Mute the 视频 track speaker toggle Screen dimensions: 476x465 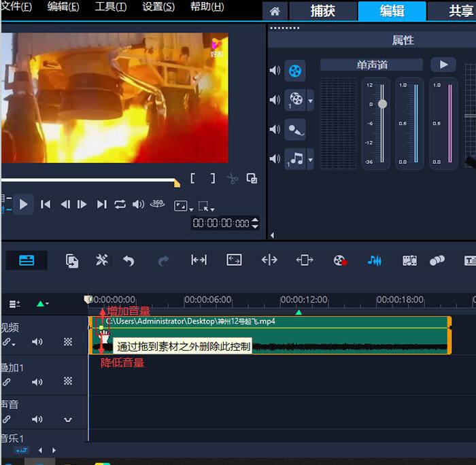[x=37, y=342]
